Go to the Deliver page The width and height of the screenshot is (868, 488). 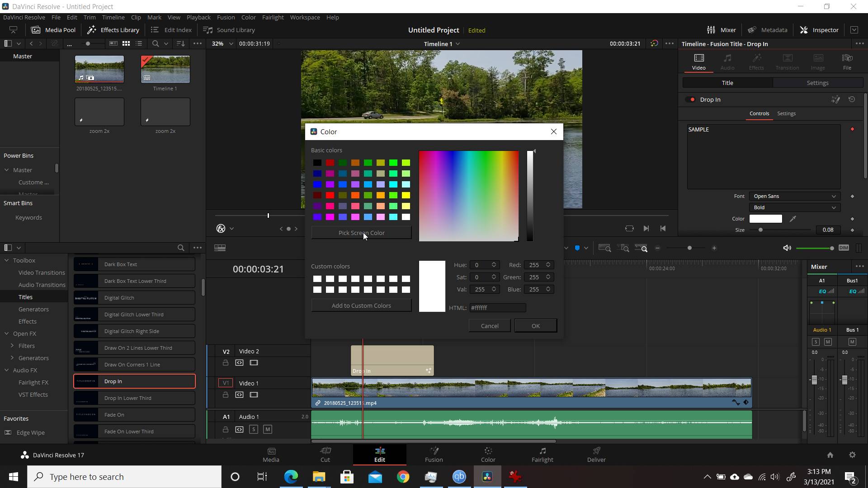tap(596, 455)
